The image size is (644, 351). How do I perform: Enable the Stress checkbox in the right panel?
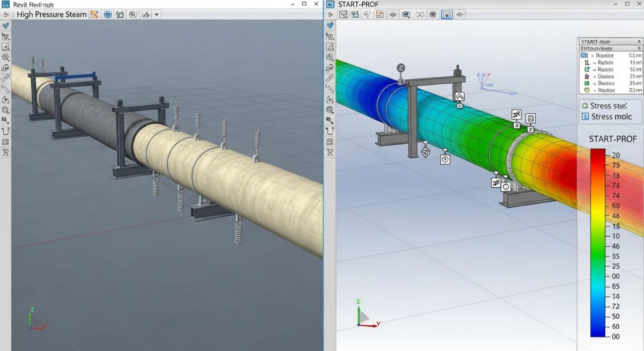click(x=586, y=106)
